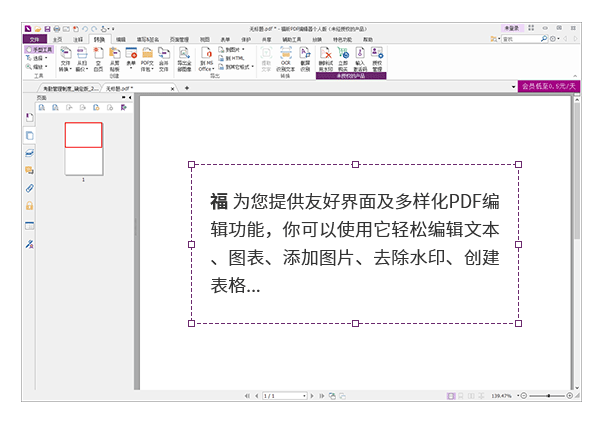Click the OCR text recognition icon

pos(285,57)
